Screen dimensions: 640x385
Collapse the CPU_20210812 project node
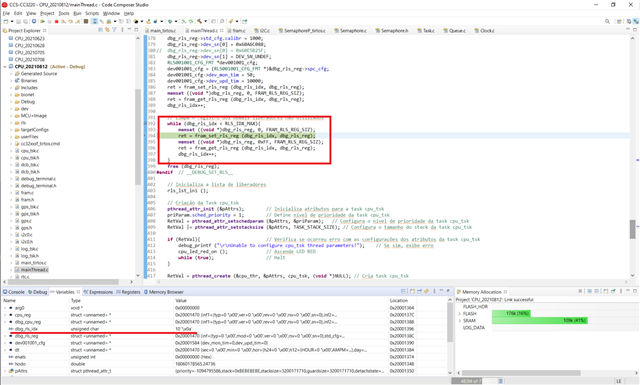5,67
